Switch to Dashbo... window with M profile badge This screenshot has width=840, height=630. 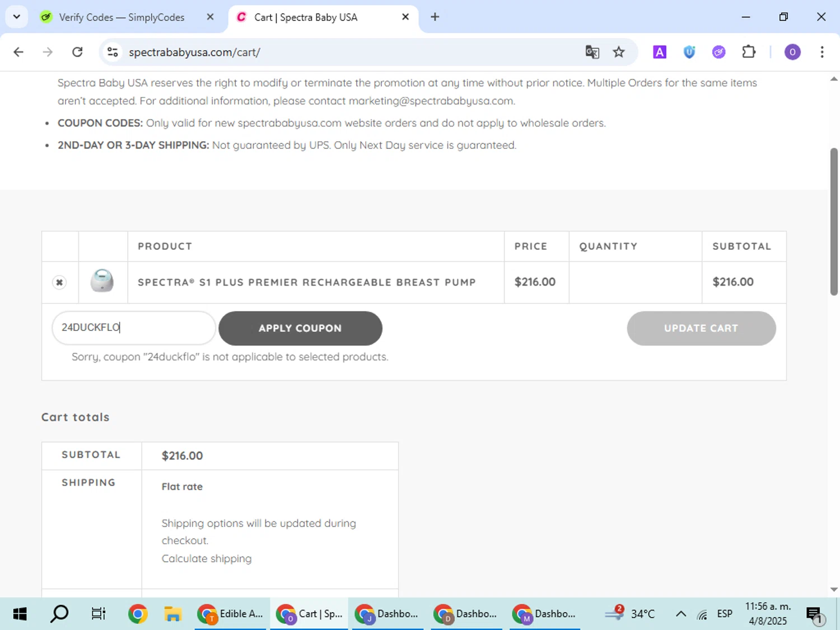[x=545, y=614]
